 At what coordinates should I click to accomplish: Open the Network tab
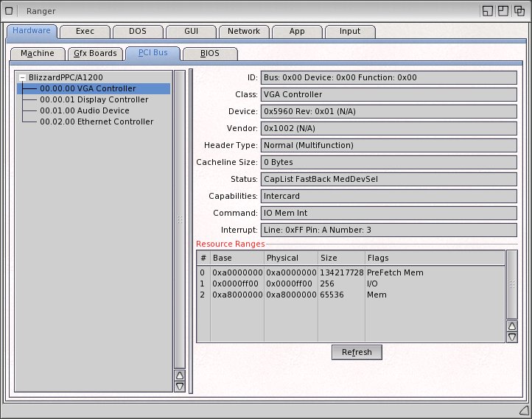243,32
